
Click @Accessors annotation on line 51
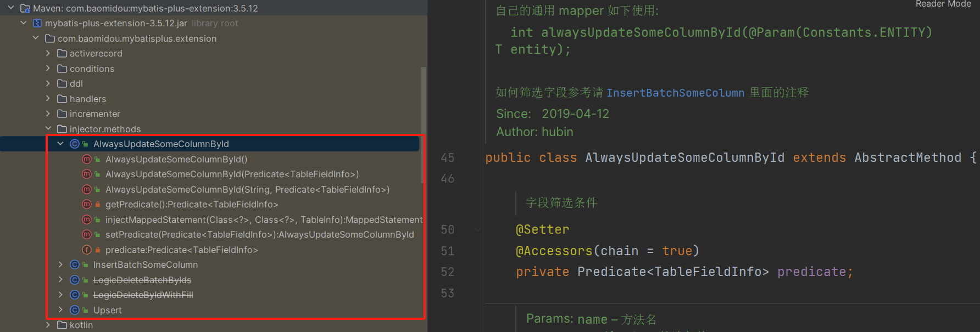point(554,251)
